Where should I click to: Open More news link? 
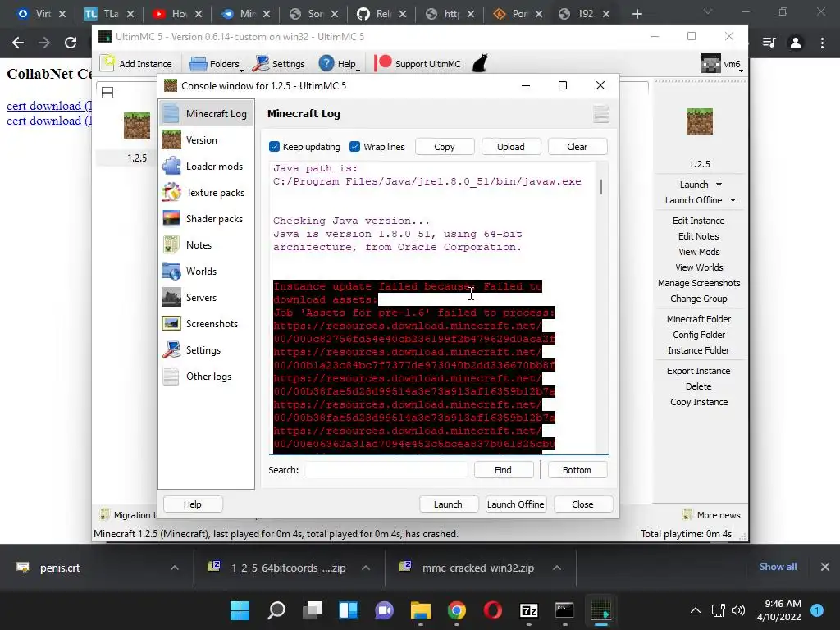tap(719, 515)
